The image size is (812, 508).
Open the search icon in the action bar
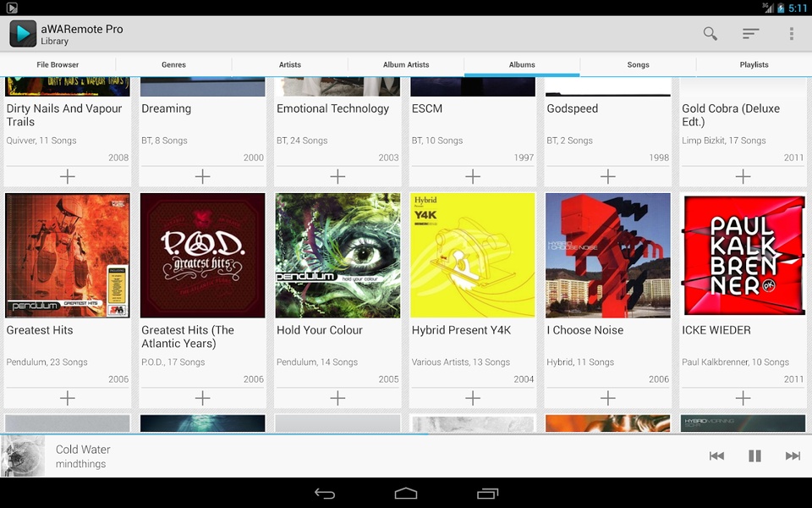tap(710, 34)
